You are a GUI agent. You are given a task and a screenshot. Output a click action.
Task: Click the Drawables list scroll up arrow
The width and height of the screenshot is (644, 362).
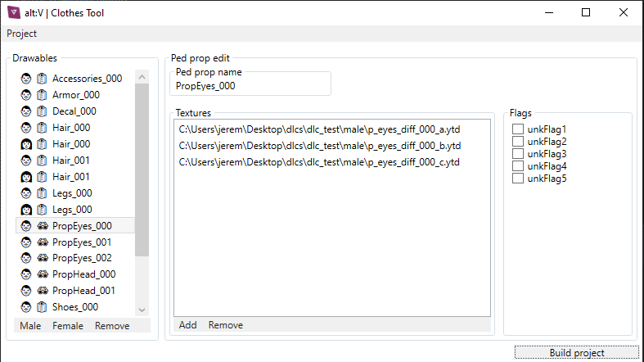142,77
